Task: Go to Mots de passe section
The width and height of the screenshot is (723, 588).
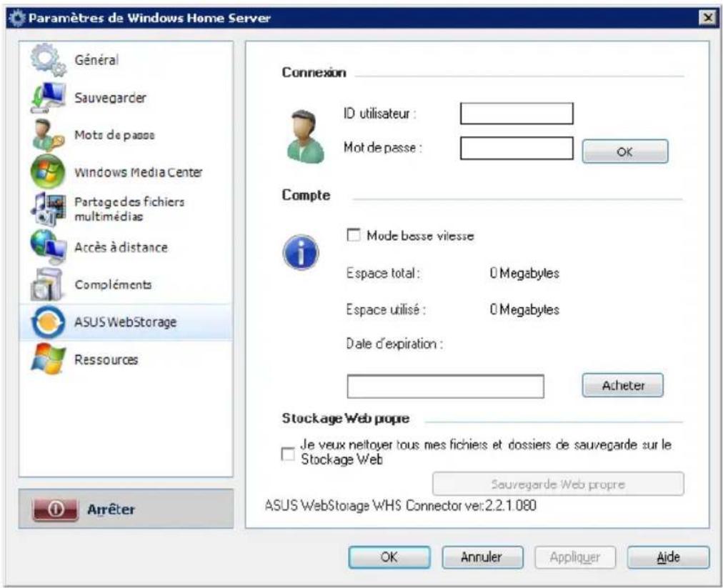Action: (114, 135)
